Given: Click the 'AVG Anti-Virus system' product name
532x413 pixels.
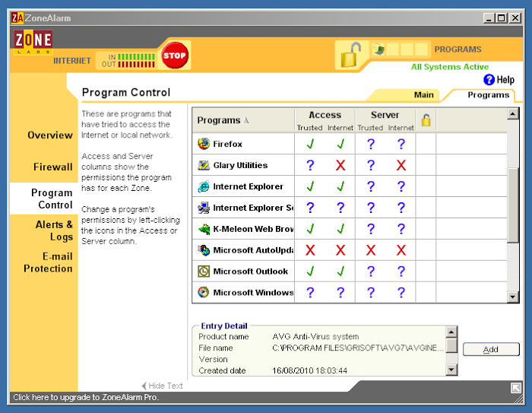Looking at the screenshot, I should [315, 337].
